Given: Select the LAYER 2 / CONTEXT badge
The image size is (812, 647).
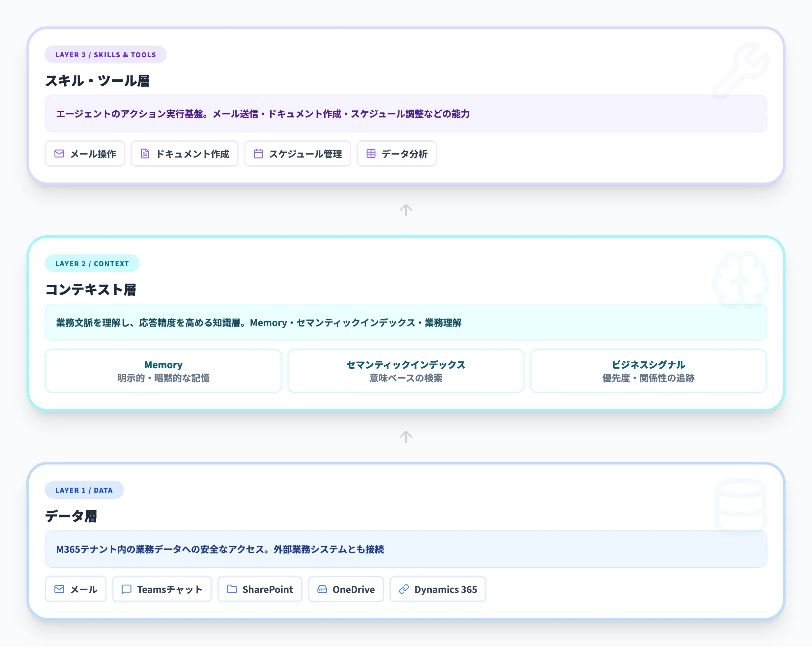Looking at the screenshot, I should click(x=92, y=263).
